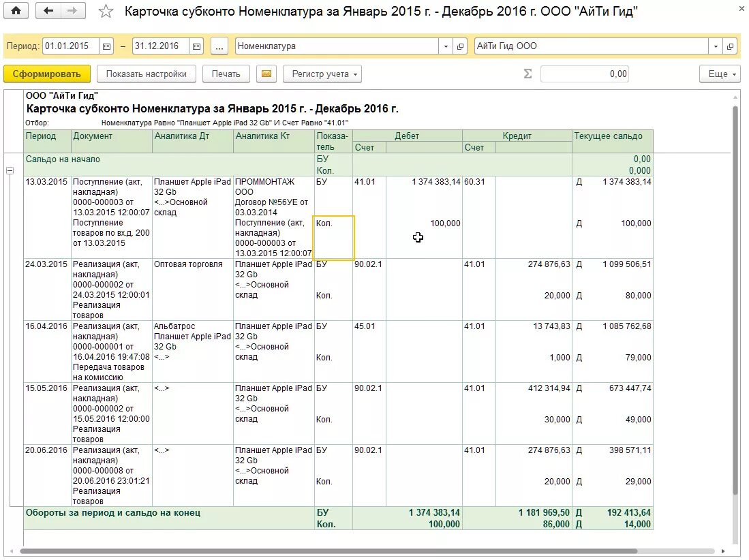Expand the Номенклатура subconto dropdown
Viewport: 749px width, 560px height.
coord(446,46)
